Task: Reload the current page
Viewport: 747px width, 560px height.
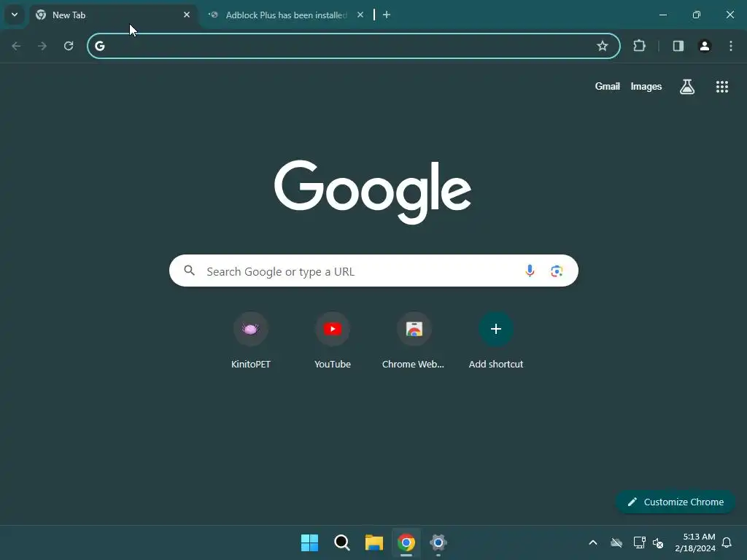Action: click(x=69, y=46)
